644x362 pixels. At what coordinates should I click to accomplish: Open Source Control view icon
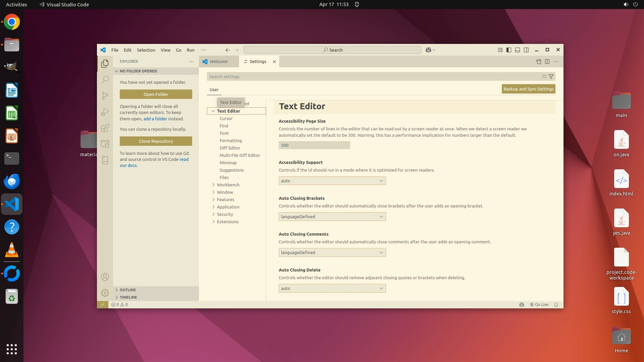[105, 96]
